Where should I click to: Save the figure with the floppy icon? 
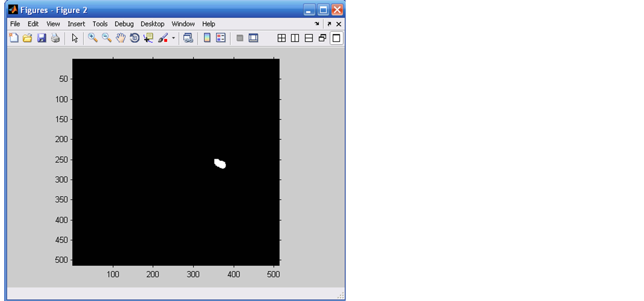tap(42, 38)
